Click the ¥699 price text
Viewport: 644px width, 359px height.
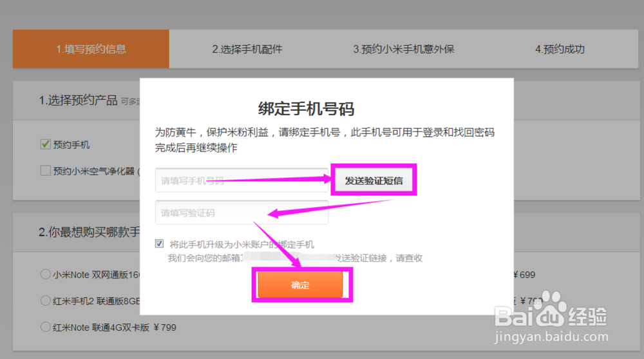(x=524, y=275)
